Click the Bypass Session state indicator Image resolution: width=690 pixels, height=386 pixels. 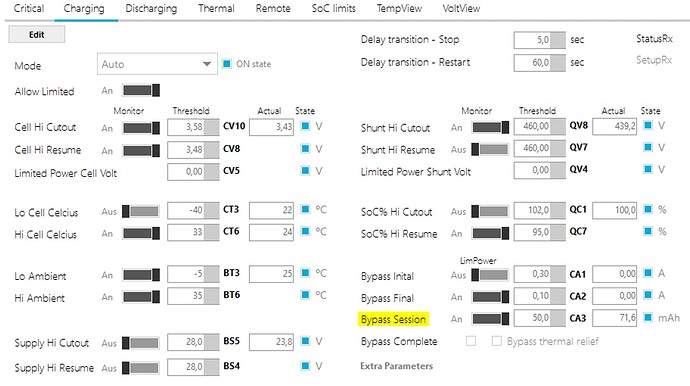[648, 317]
